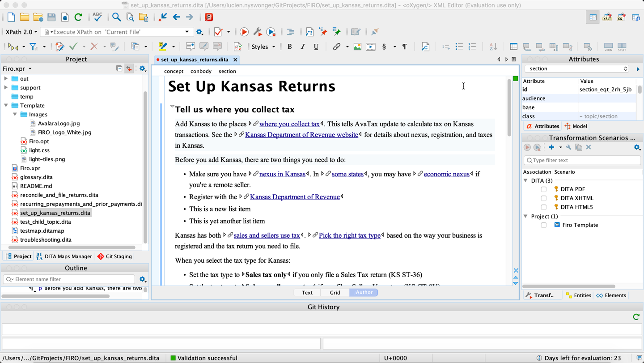Open the section element combo box
The width and height of the screenshot is (644, 363).
pyautogui.click(x=577, y=69)
